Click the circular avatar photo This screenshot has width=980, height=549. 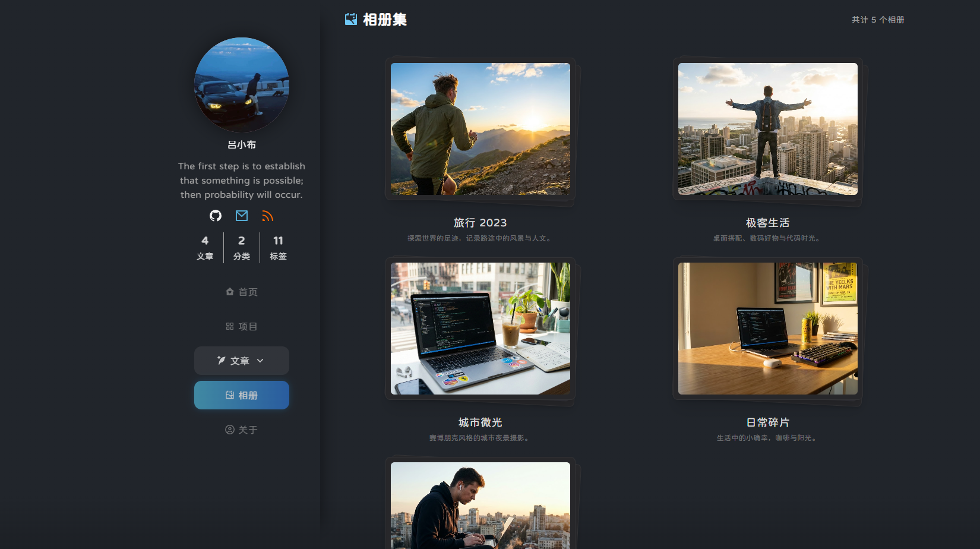coord(242,85)
